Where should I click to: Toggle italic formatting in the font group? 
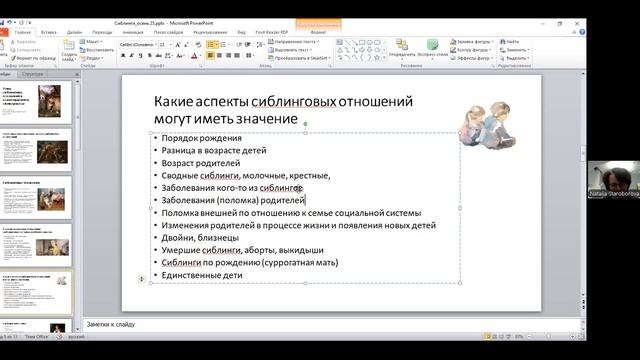point(131,56)
